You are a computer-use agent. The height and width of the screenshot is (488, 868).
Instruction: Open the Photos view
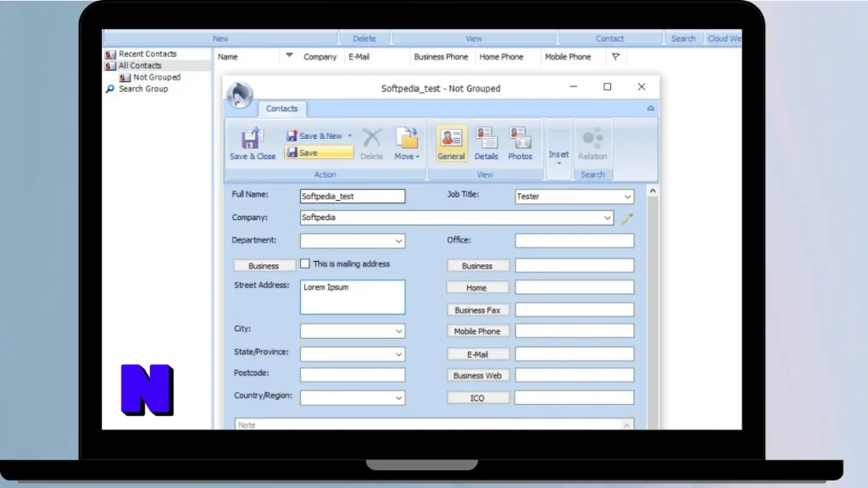point(520,144)
